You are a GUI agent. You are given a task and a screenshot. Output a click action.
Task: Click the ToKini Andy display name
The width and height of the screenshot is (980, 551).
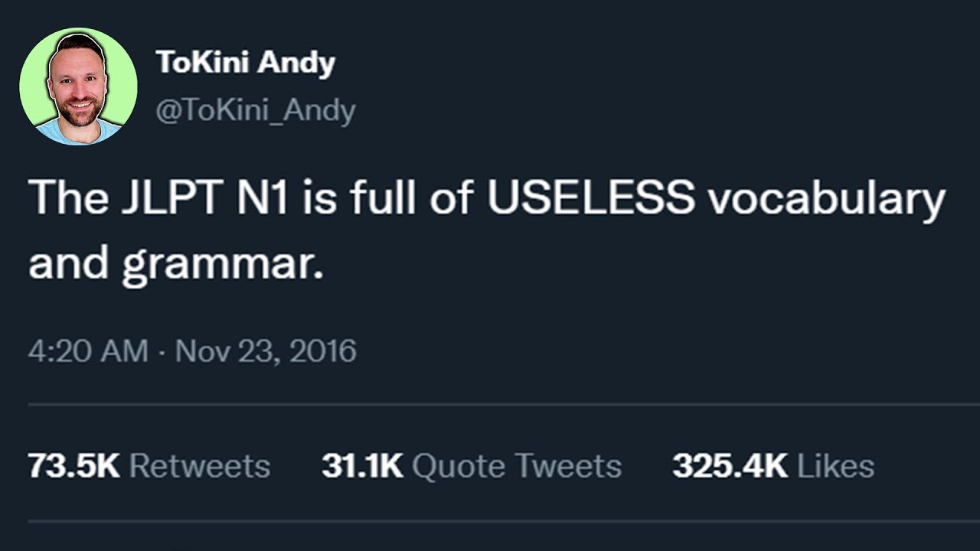246,63
